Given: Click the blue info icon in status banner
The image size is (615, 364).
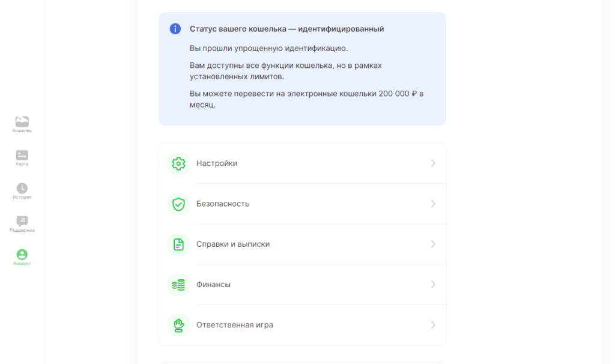Looking at the screenshot, I should click(x=175, y=29).
